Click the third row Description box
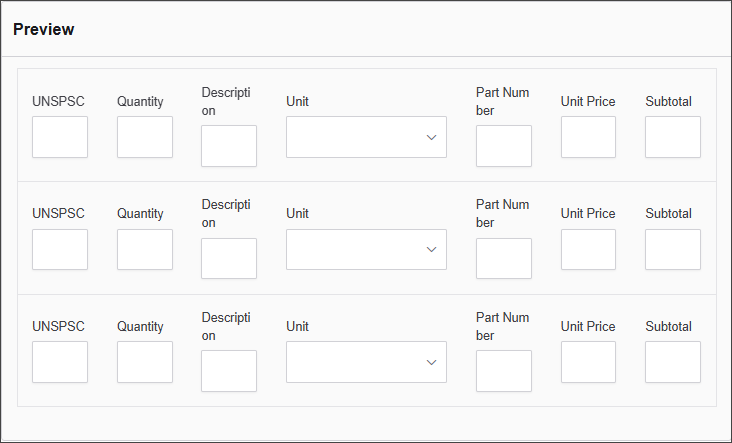Screen dimensions: 732x443 pyautogui.click(x=229, y=371)
